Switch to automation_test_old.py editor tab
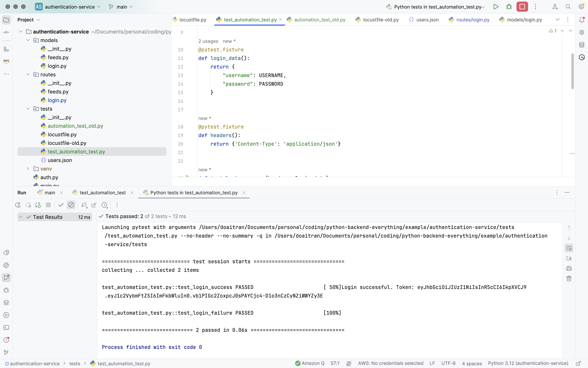This screenshot has width=588, height=368. [x=316, y=20]
